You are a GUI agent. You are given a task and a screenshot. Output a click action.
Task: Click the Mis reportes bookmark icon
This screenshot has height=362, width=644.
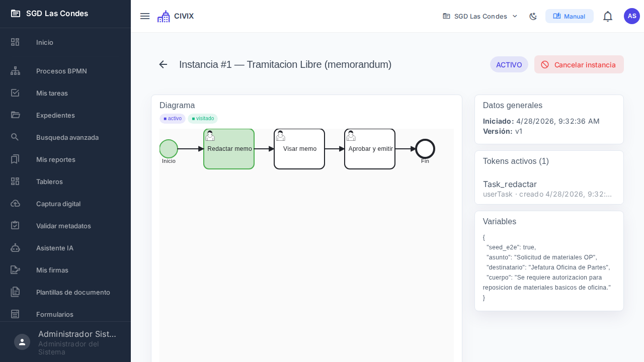[15, 159]
